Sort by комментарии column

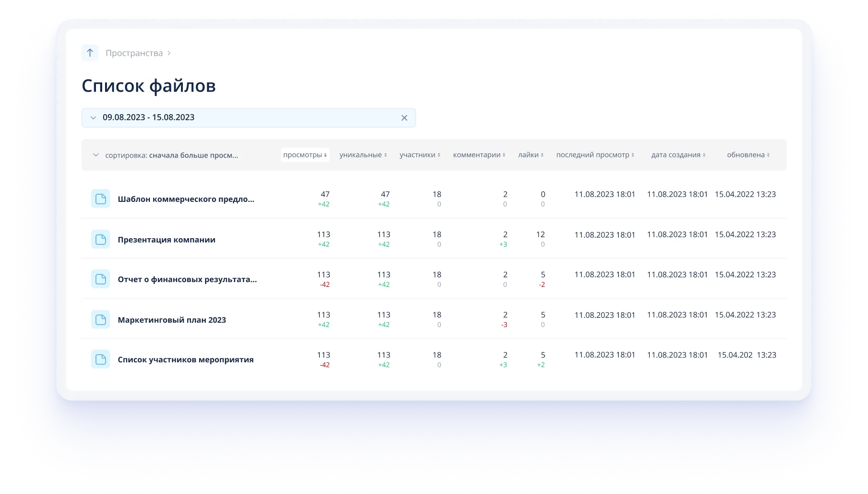(x=479, y=155)
